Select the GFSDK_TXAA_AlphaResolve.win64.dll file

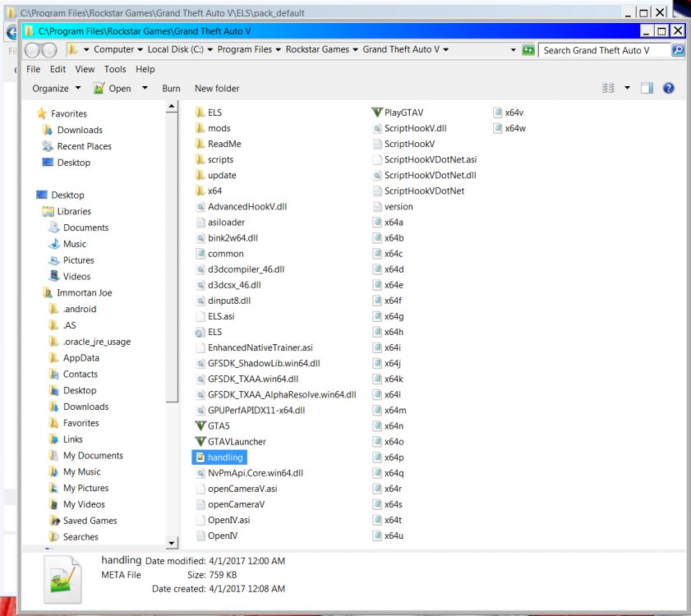[x=282, y=394]
